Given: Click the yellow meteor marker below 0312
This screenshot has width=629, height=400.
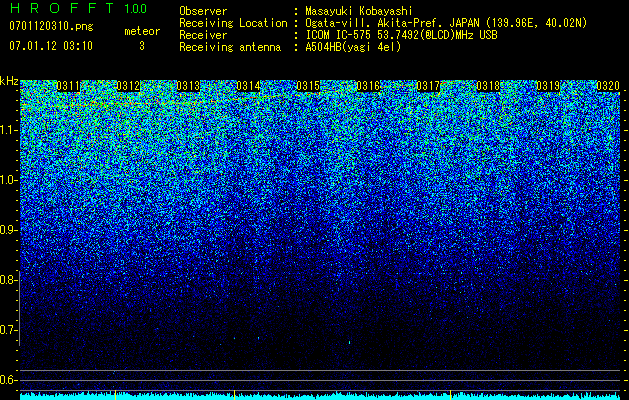Looking at the screenshot, I should click(x=116, y=394).
